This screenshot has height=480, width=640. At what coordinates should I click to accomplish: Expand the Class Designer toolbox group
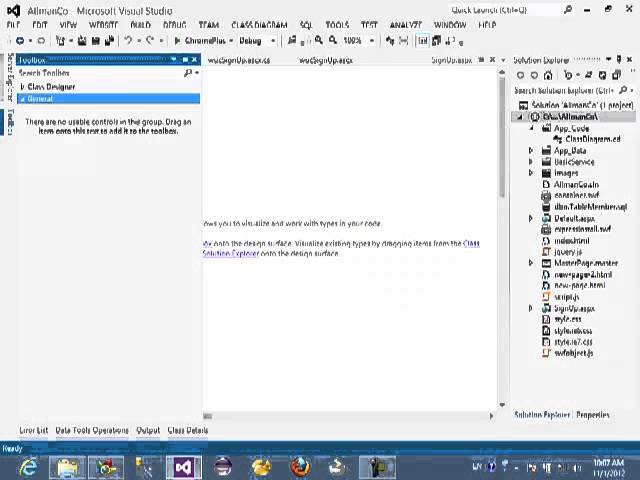22,87
